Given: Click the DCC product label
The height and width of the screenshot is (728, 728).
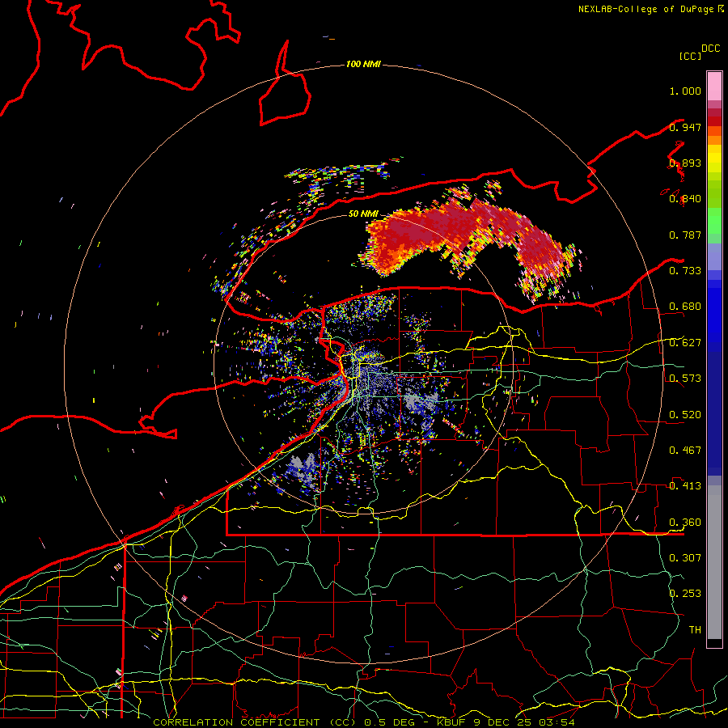Looking at the screenshot, I should coord(710,49).
